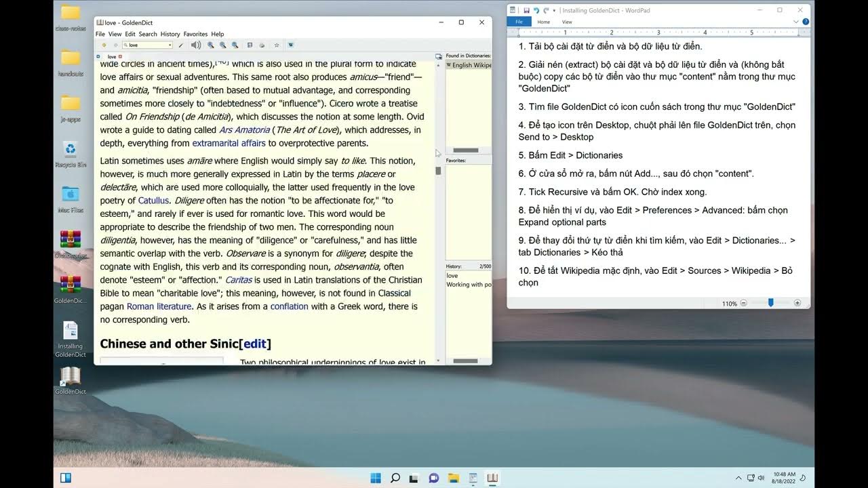The image size is (868, 488).
Task: Click the scan popup wand icon
Action: click(x=180, y=45)
